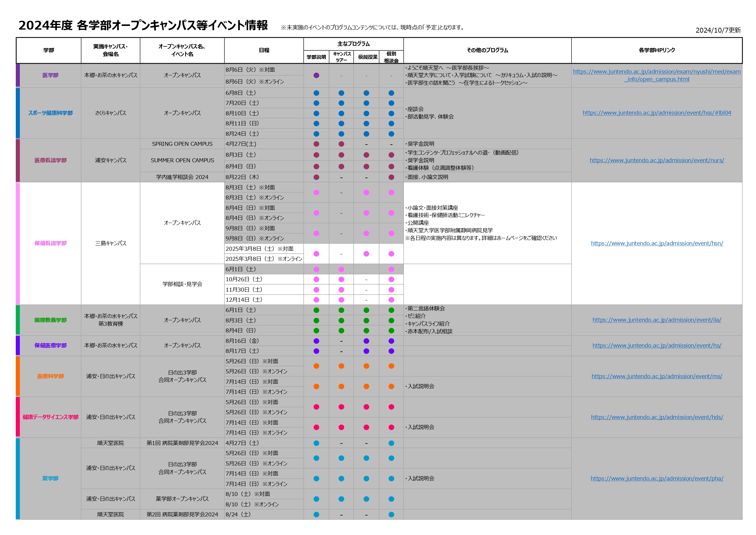This screenshot has width=756, height=535.
Task: Open the 保健看護学部 hsn event link
Action: [x=657, y=243]
